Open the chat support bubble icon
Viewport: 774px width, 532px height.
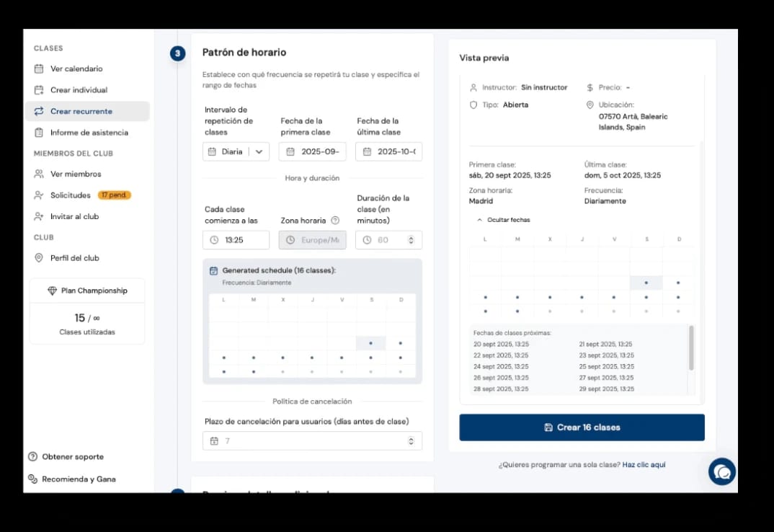(721, 471)
